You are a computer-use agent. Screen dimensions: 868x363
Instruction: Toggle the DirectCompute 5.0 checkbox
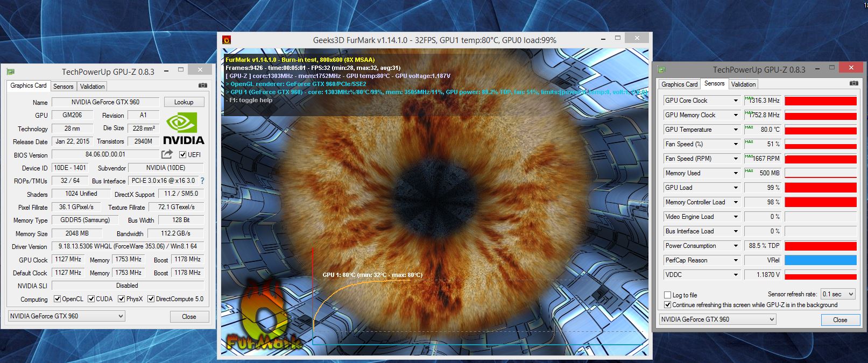click(151, 299)
